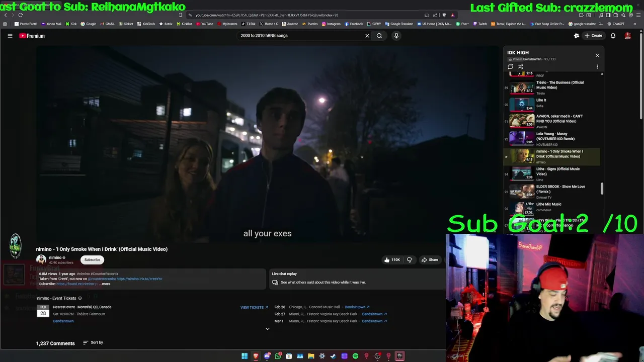
Task: Open comments Sort by dropdown
Action: (x=93, y=343)
